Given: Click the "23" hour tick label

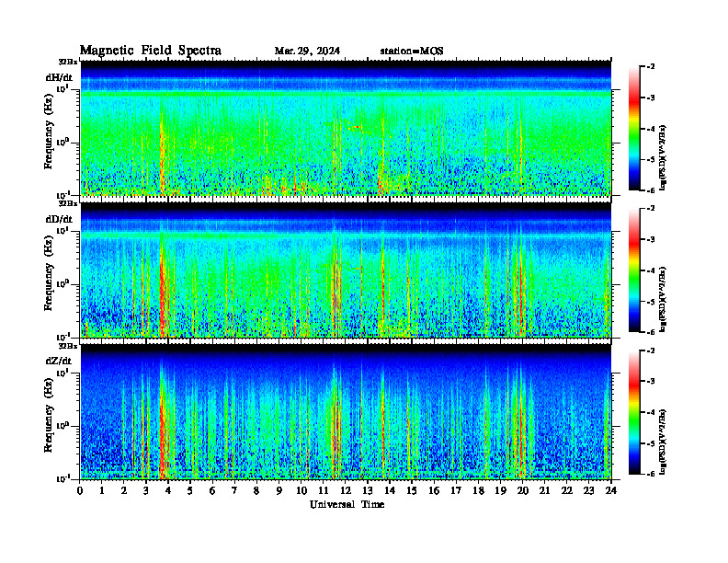Looking at the screenshot, I should 588,490.
